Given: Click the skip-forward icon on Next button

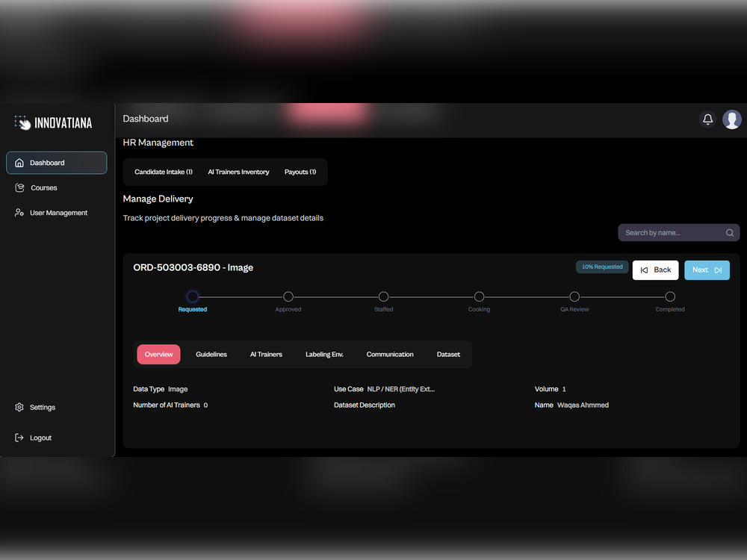Looking at the screenshot, I should pyautogui.click(x=718, y=270).
